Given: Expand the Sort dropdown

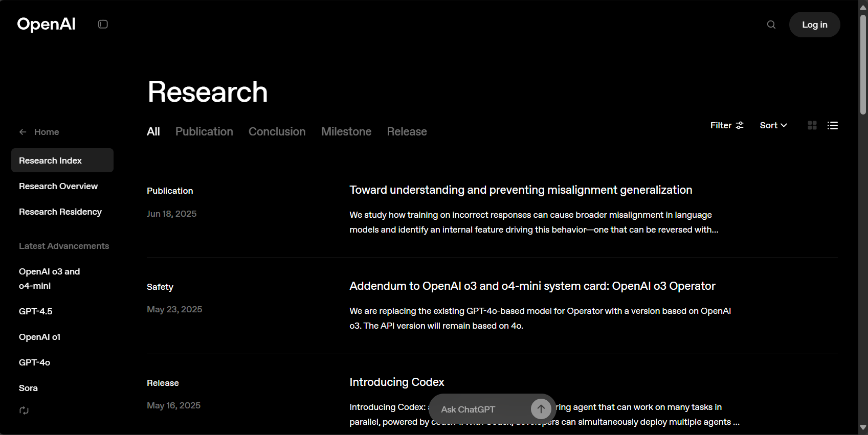Looking at the screenshot, I should 773,125.
